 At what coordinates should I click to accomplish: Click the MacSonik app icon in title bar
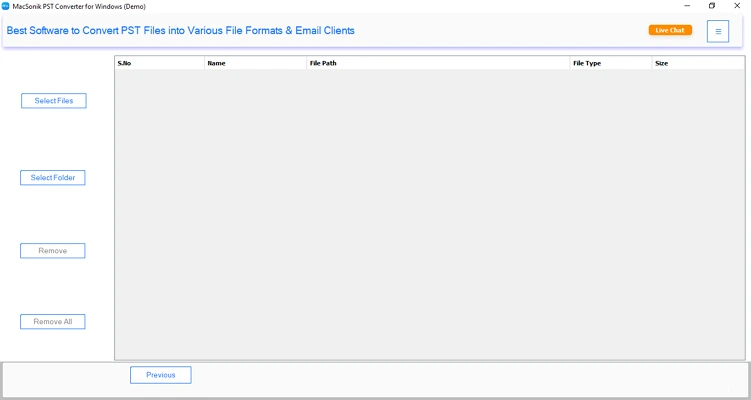pos(6,6)
